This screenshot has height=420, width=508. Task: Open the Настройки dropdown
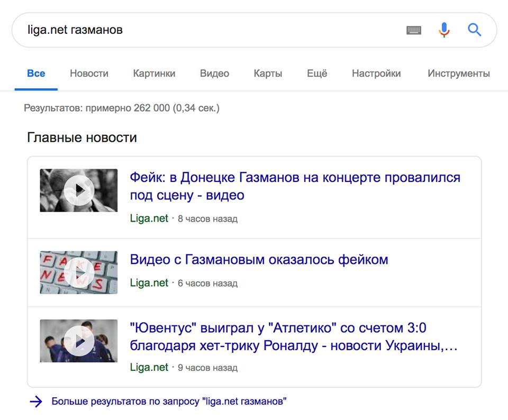(376, 74)
